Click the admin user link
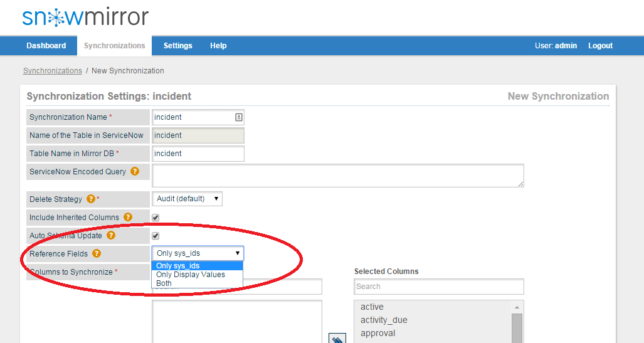The image size is (644, 343). [566, 46]
